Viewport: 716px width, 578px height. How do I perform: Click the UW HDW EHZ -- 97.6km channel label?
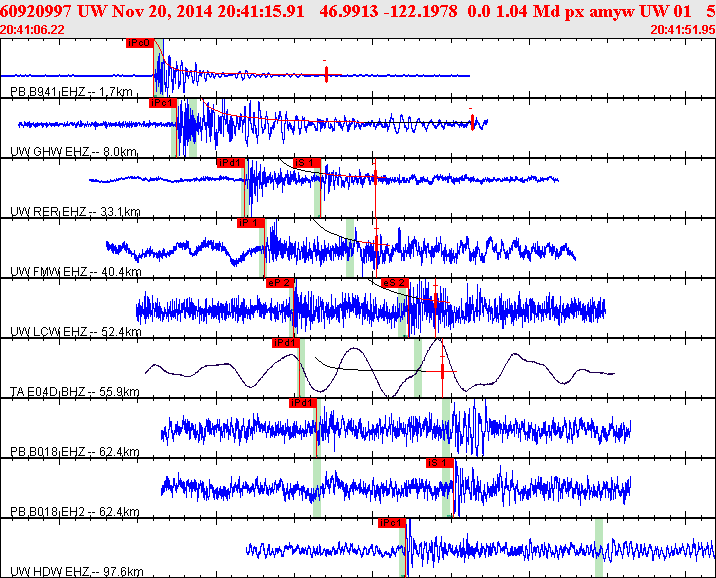pyautogui.click(x=77, y=572)
